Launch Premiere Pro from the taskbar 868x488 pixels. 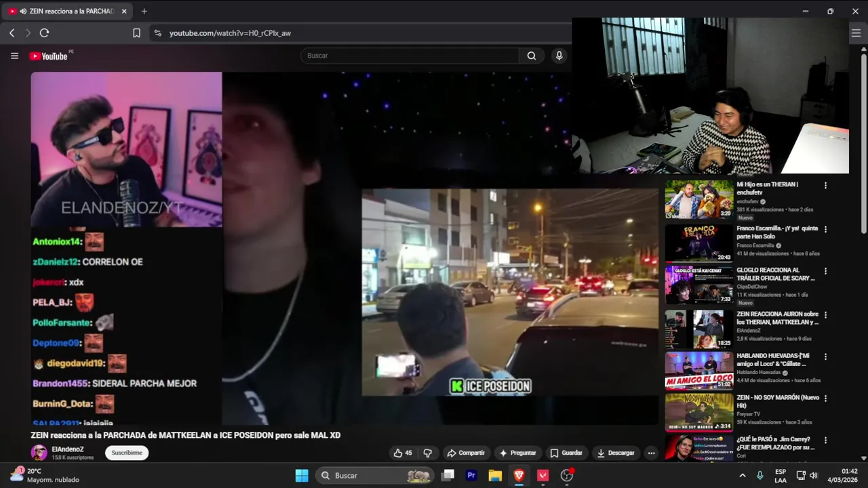(x=471, y=476)
